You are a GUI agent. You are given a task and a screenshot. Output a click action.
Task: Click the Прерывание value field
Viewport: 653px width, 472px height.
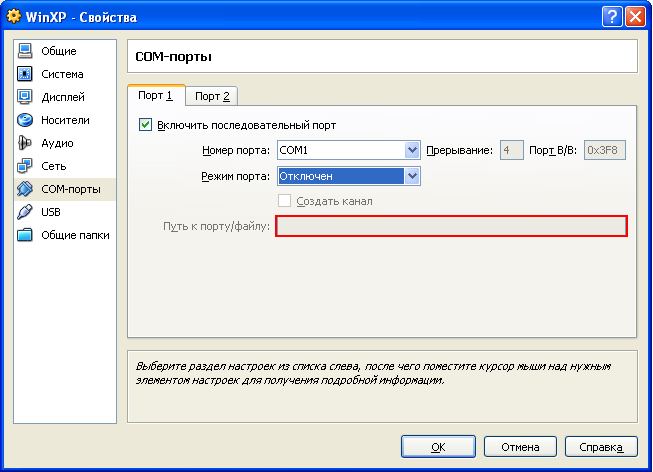point(511,150)
